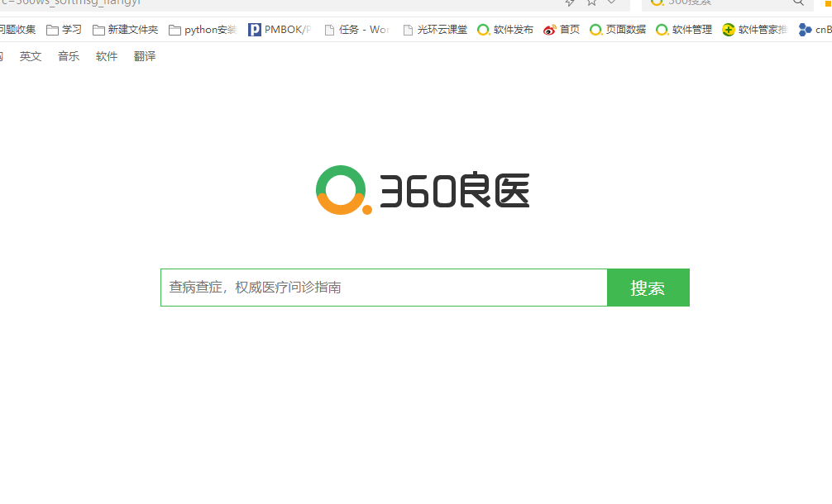Viewport: 832px width, 504px height.
Task: Open the 光环云课堂 bookmark
Action: coord(435,30)
